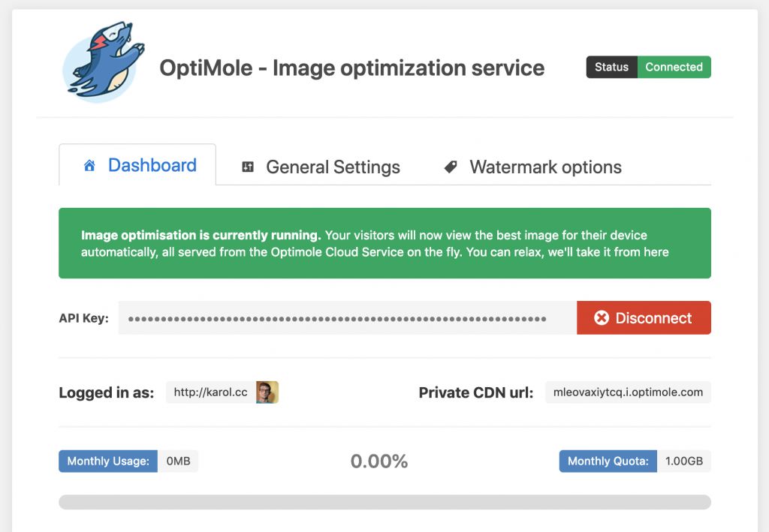Click the sliders icon beside General Settings

[248, 167]
